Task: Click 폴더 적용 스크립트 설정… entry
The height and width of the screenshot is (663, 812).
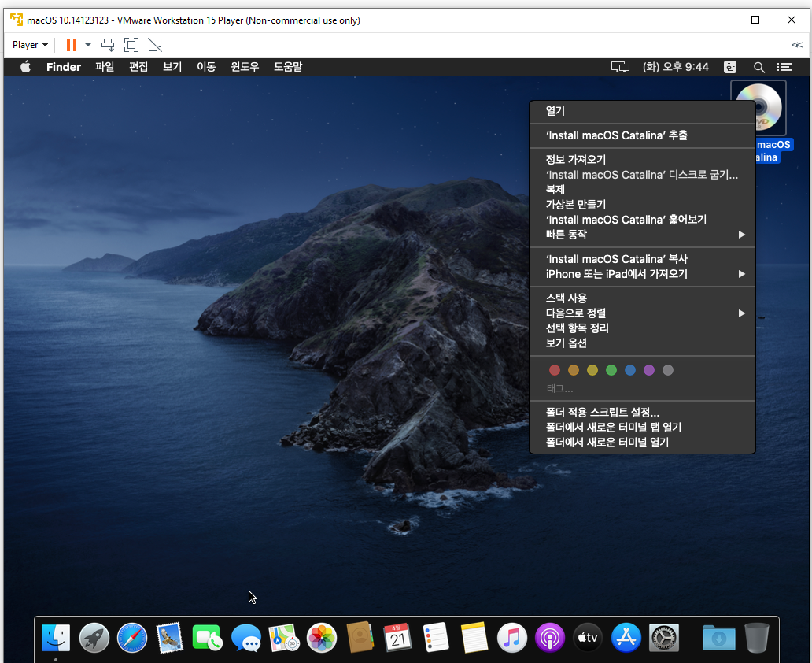Action: [642, 413]
